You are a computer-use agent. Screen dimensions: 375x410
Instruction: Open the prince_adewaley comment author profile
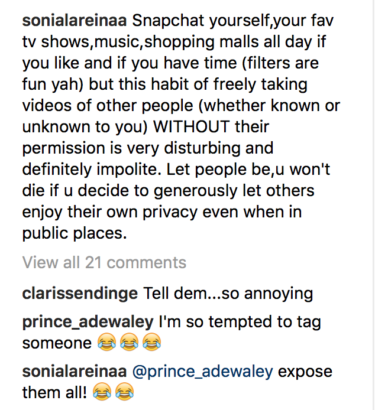pos(88,322)
